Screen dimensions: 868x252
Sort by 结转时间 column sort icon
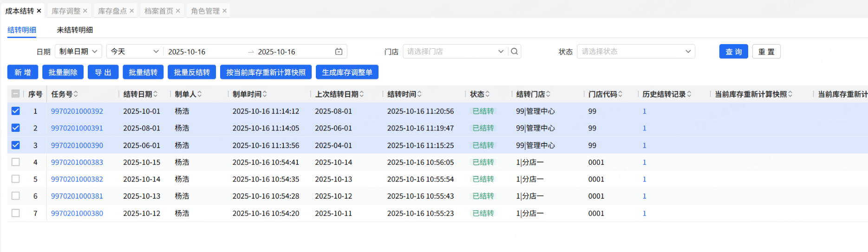(419, 94)
